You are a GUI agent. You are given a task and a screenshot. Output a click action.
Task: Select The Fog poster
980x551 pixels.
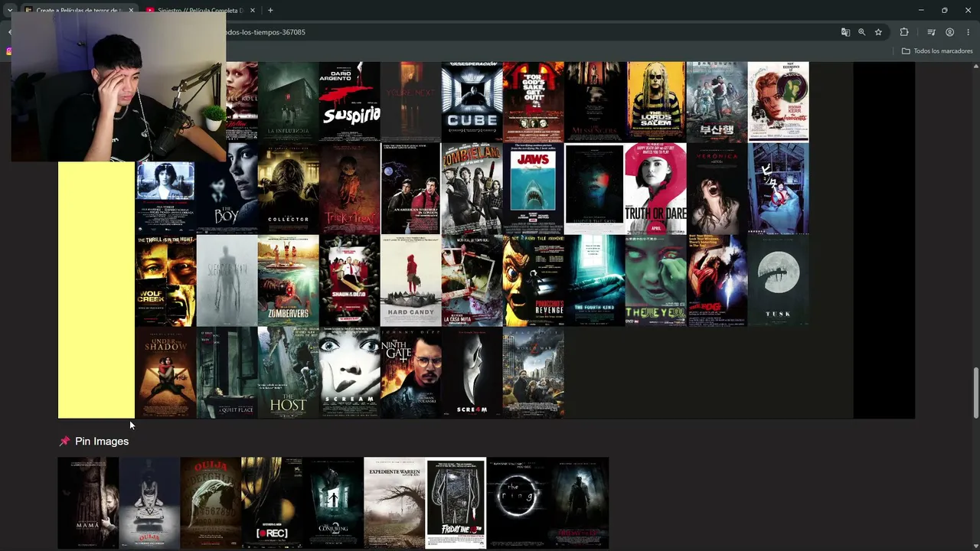click(x=717, y=281)
